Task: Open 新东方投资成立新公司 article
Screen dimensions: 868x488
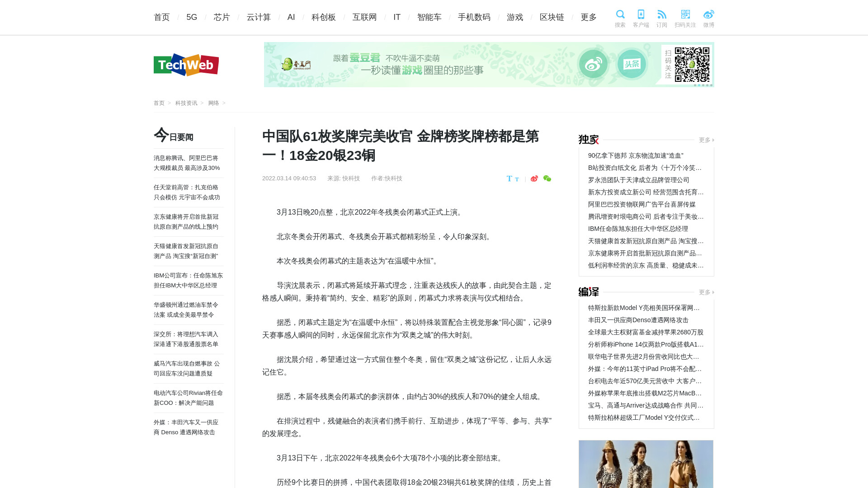Action: 646,192
